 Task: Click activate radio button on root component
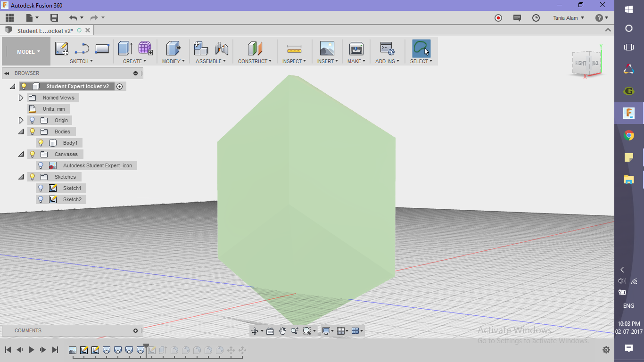pyautogui.click(x=120, y=86)
